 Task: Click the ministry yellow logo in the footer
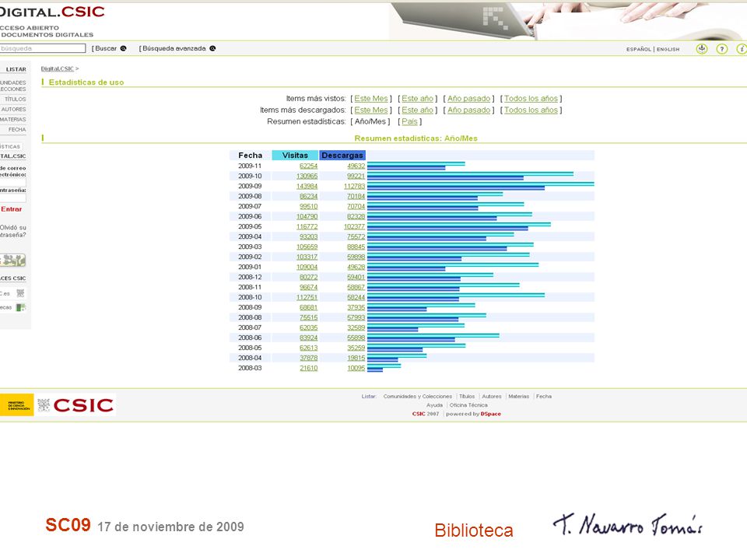pyautogui.click(x=16, y=404)
